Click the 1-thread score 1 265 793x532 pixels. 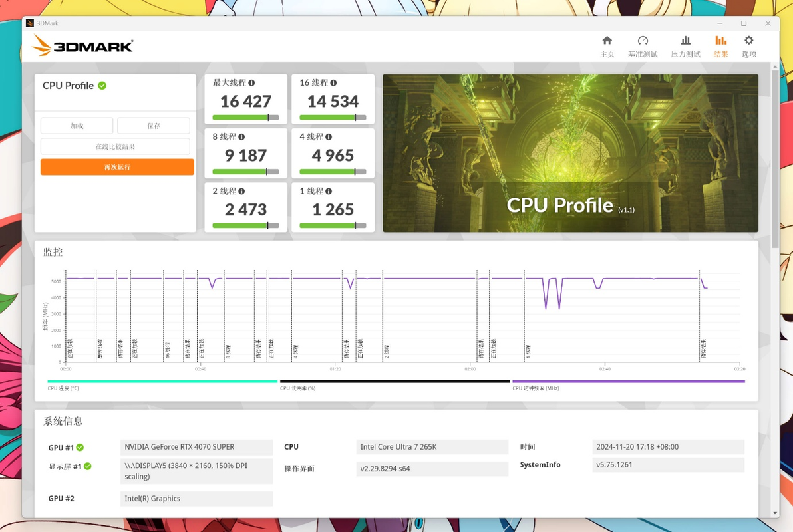click(333, 210)
